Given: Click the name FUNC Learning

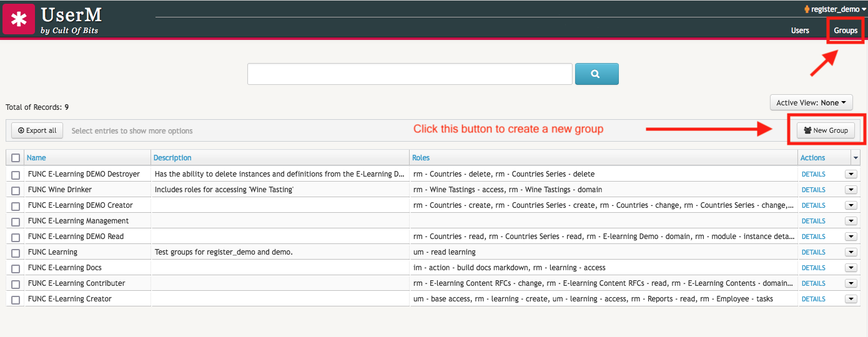Looking at the screenshot, I should coord(53,252).
